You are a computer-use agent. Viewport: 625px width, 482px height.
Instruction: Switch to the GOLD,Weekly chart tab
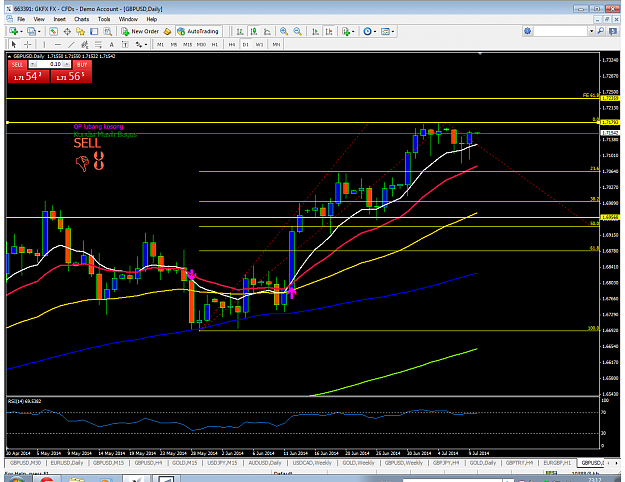tap(358, 463)
